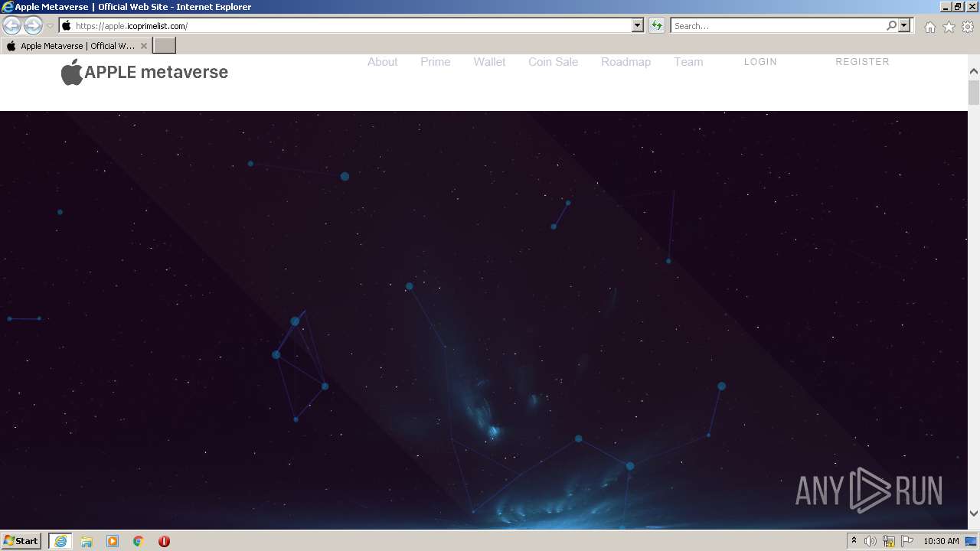Open Google Chrome taskbar icon

(x=139, y=541)
